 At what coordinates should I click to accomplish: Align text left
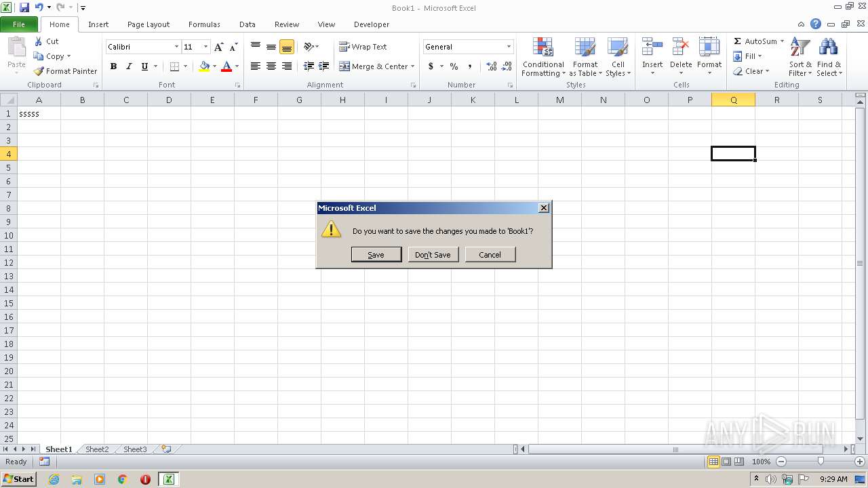pos(256,66)
